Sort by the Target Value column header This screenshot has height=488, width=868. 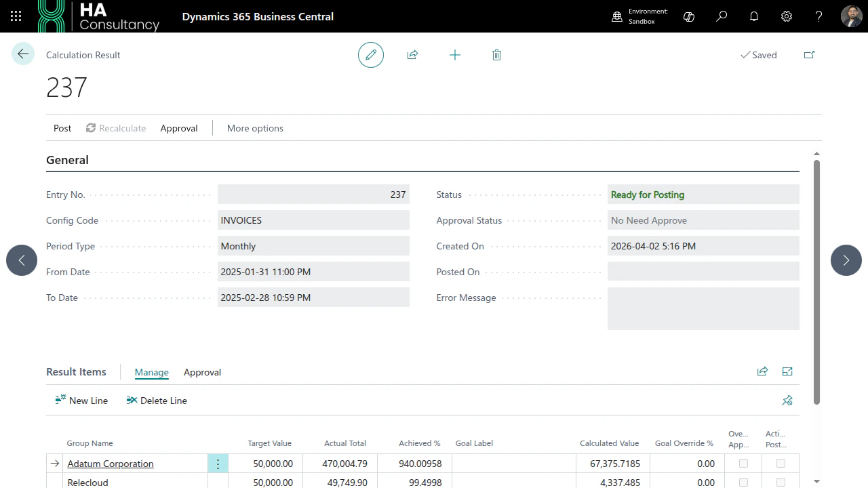coord(269,443)
